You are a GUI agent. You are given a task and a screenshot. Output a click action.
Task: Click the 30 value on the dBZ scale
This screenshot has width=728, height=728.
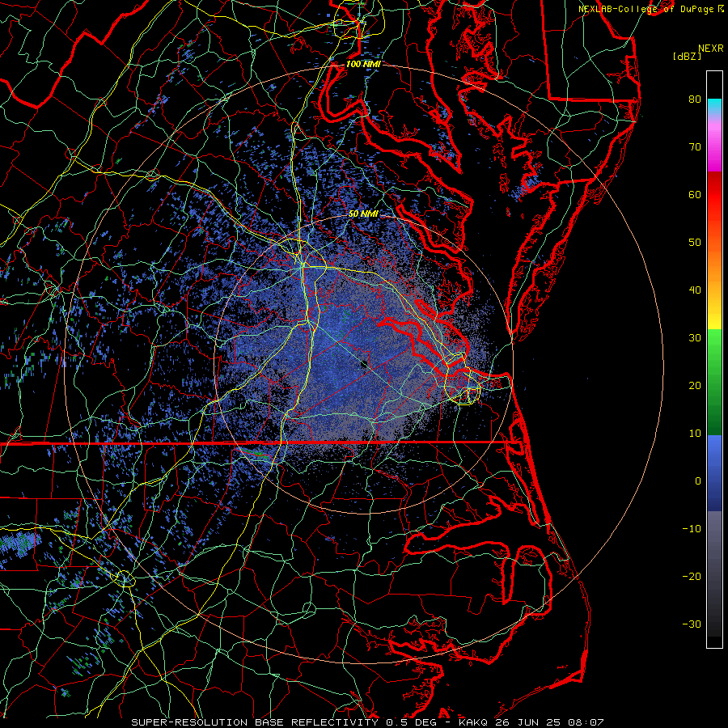click(x=695, y=337)
